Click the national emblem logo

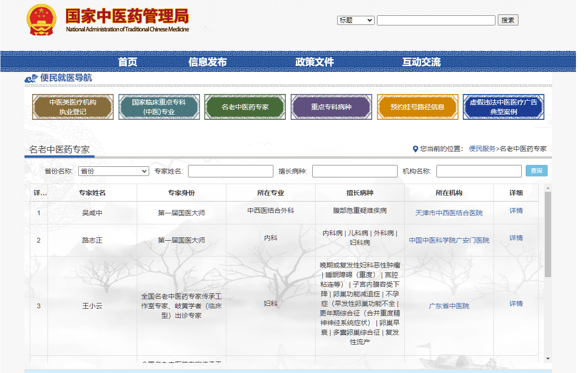pos(42,20)
